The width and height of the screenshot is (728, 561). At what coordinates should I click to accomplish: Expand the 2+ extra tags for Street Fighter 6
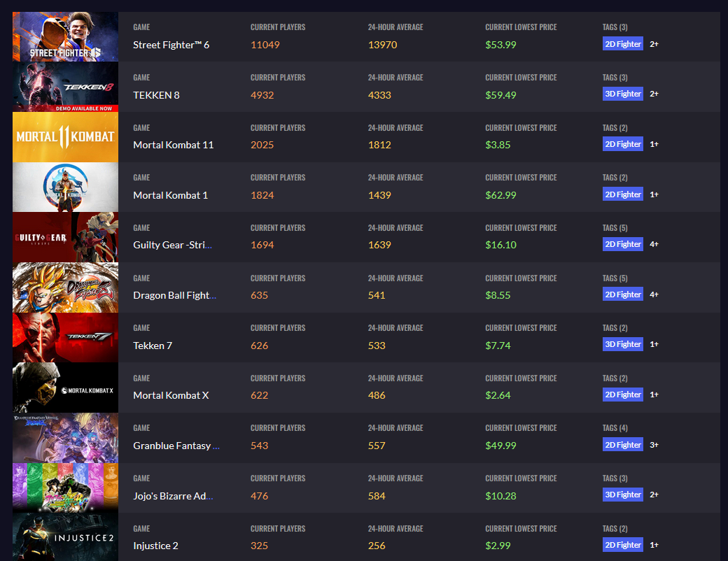654,44
